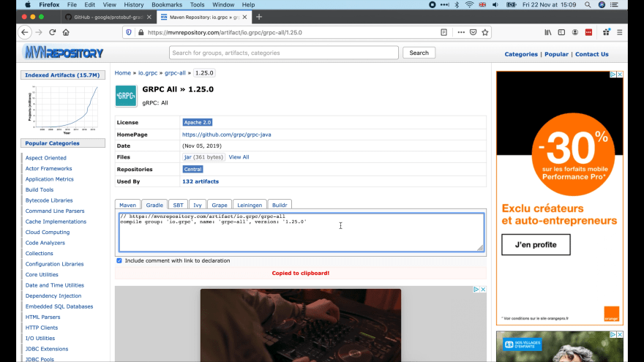This screenshot has width=644, height=362.
Task: Select the Gradle dependency tab
Action: point(154,205)
